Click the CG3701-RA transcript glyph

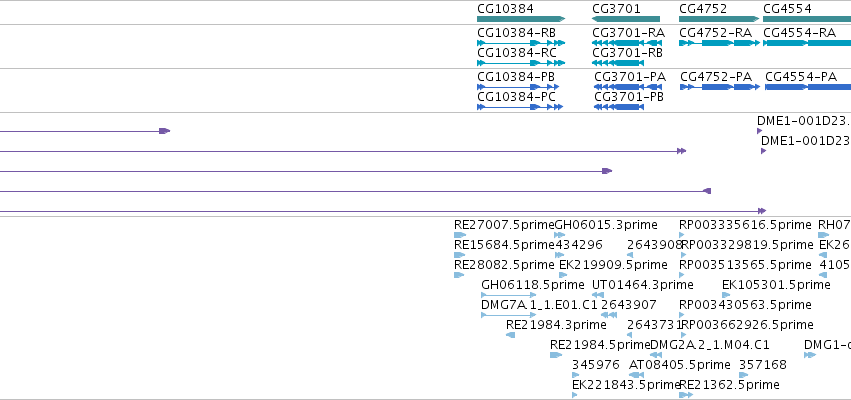(627, 43)
